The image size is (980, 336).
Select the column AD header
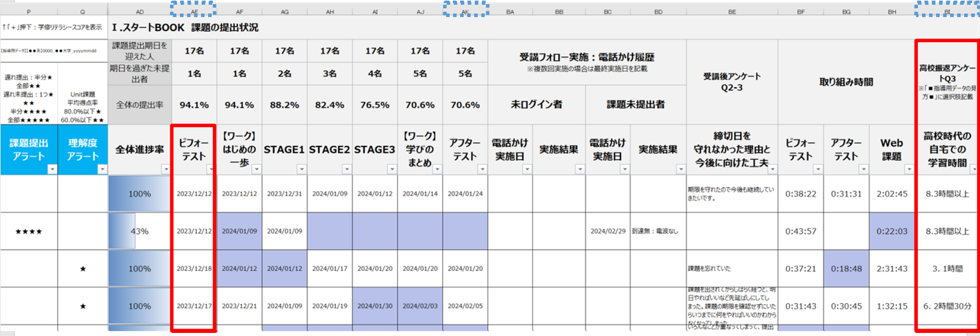[140, 12]
